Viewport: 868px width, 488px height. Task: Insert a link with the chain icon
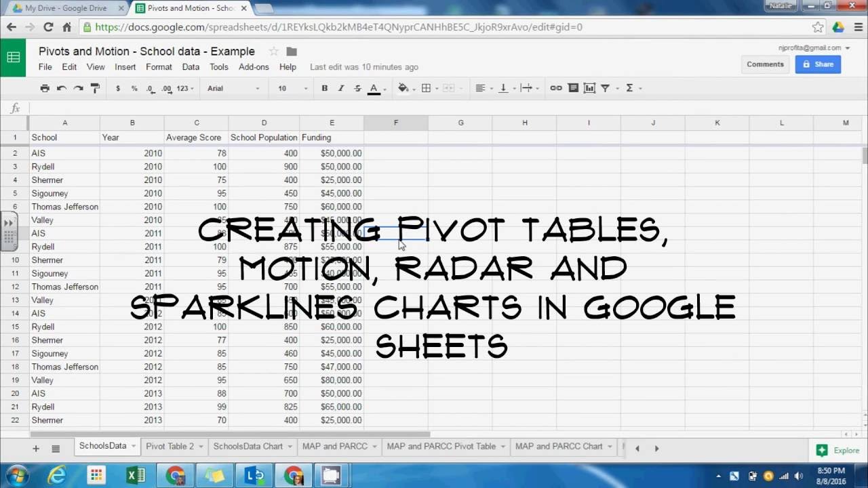click(556, 88)
